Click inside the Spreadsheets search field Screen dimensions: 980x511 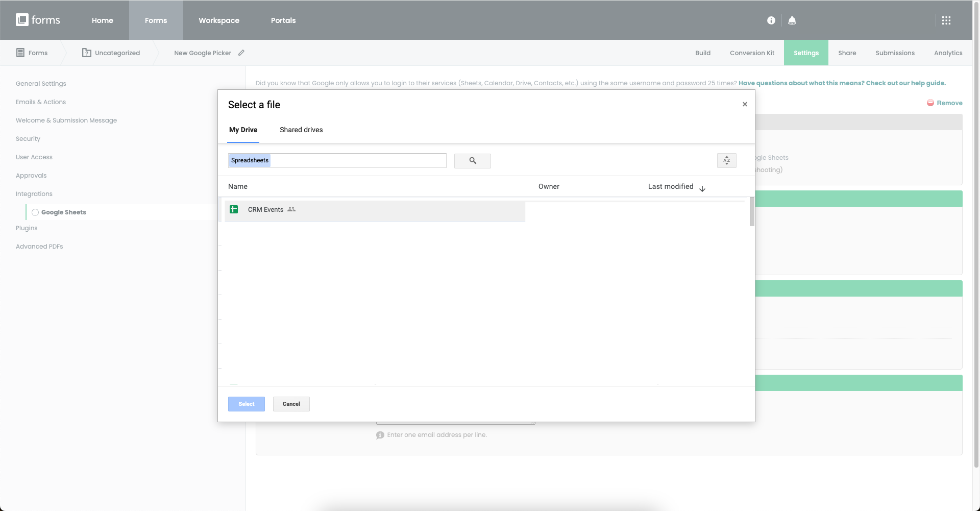[x=337, y=160]
